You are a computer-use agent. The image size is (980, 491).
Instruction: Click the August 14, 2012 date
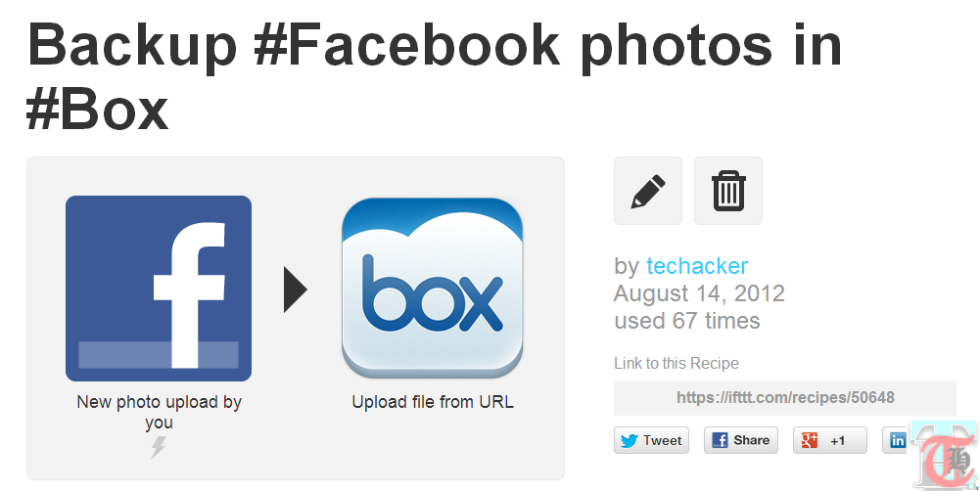pyautogui.click(x=699, y=293)
